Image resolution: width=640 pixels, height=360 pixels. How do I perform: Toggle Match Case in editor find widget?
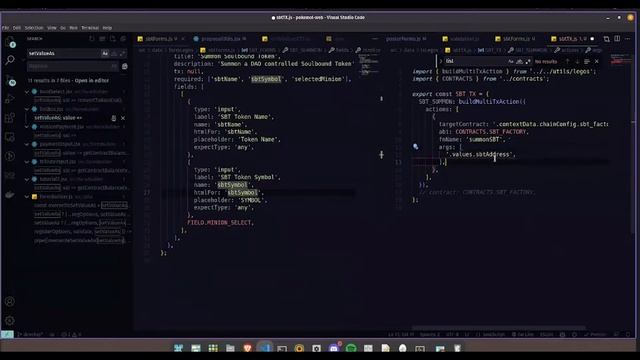click(511, 61)
